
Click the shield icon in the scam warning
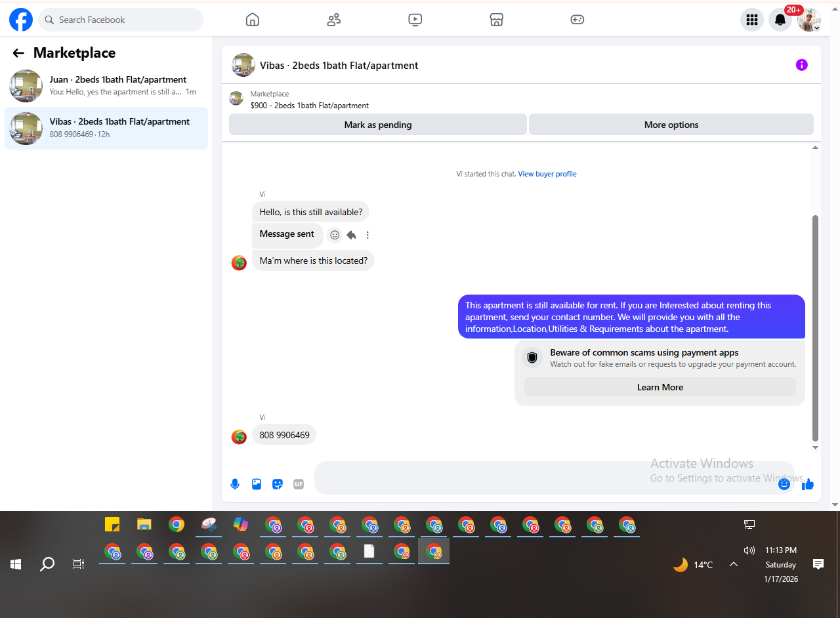pyautogui.click(x=532, y=358)
